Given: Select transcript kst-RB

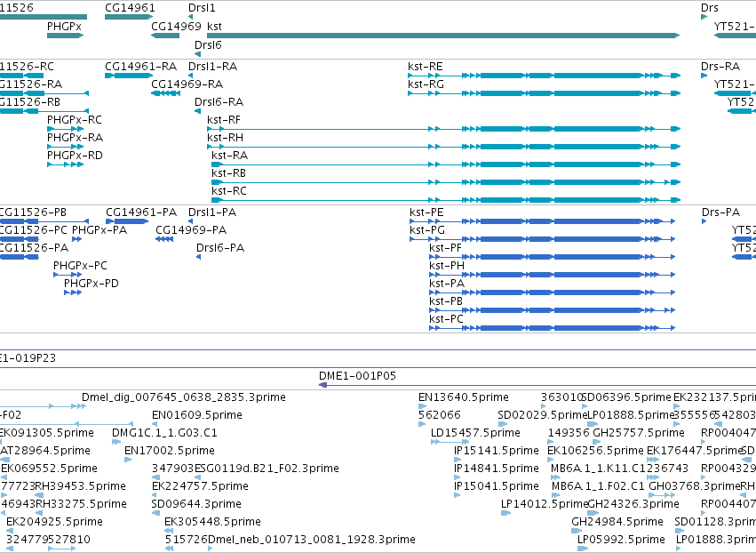Looking at the screenshot, I should 446,182.
